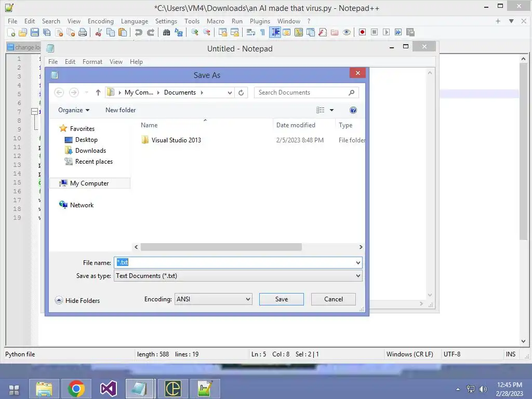Open the Save as type dropdown
Image resolution: width=532 pixels, height=399 pixels.
[358, 276]
